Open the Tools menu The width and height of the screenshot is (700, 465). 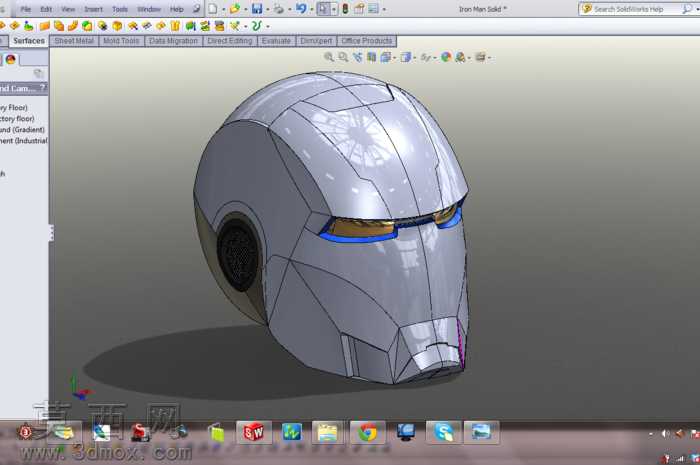(x=120, y=9)
